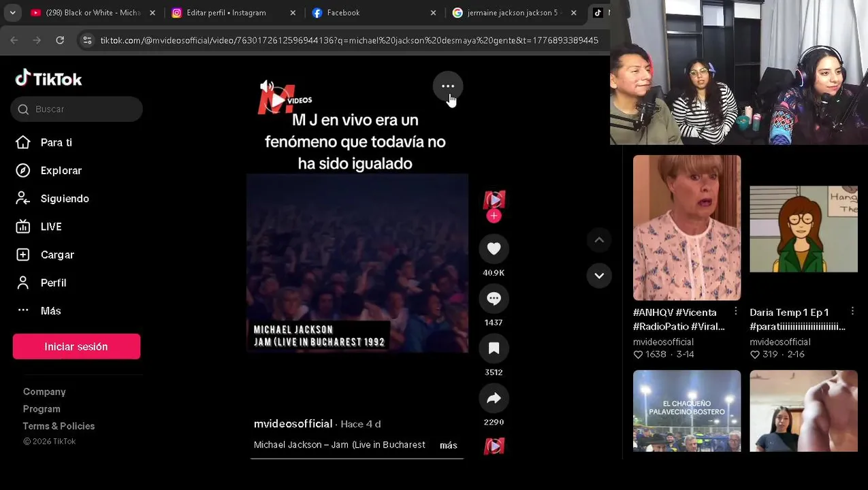
Task: Go to the next video arrow
Action: coord(599,276)
